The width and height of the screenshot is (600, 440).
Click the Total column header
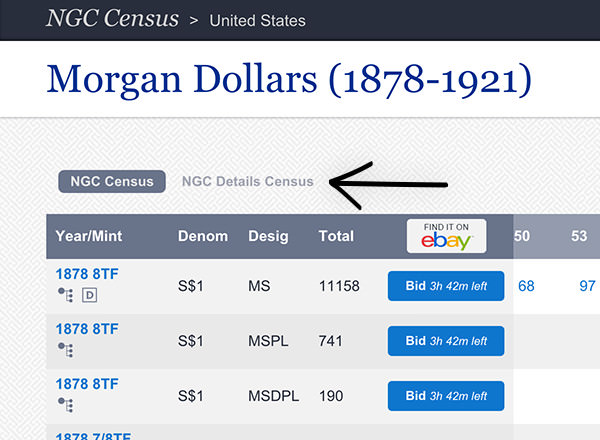pos(336,237)
